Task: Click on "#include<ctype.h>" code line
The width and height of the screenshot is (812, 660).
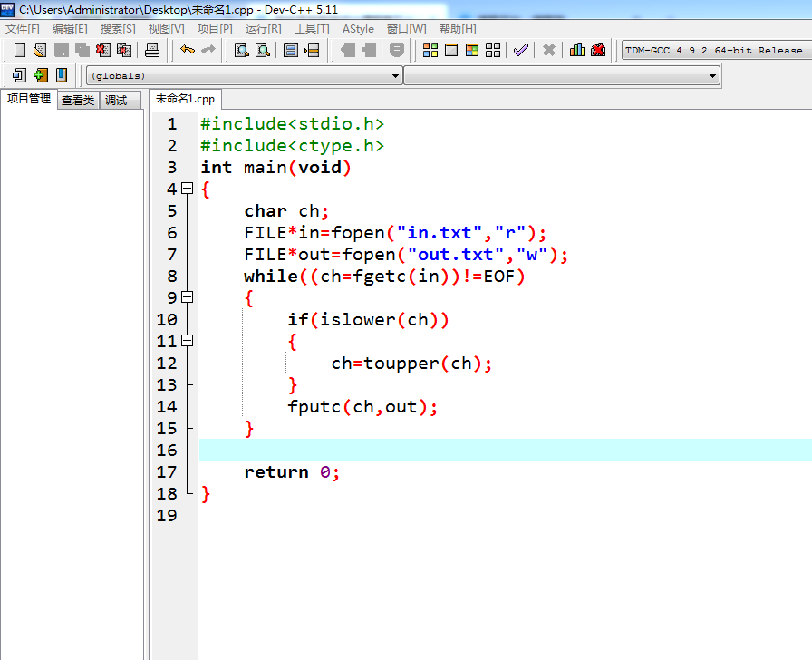Action: click(293, 146)
